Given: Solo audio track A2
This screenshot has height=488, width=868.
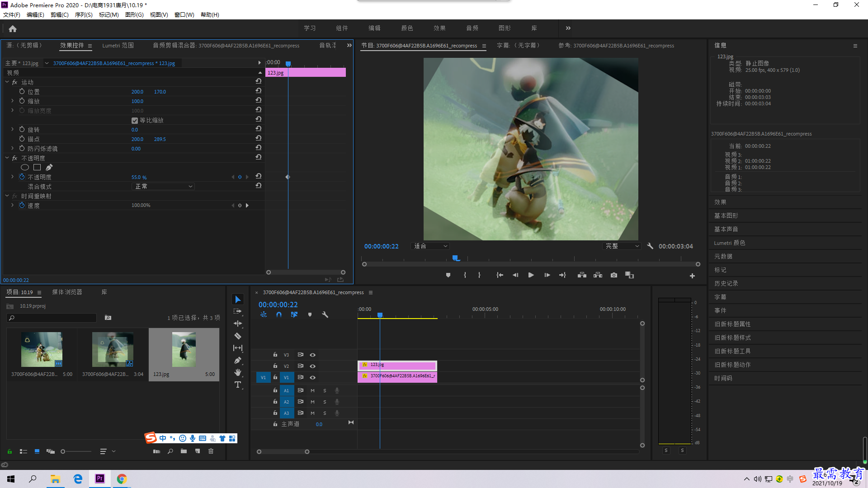Looking at the screenshot, I should 325,402.
